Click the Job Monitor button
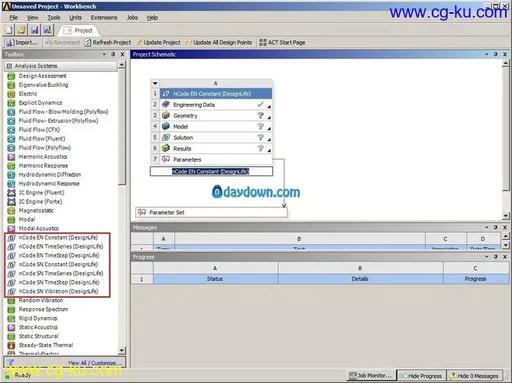The image size is (512, 383). click(371, 376)
